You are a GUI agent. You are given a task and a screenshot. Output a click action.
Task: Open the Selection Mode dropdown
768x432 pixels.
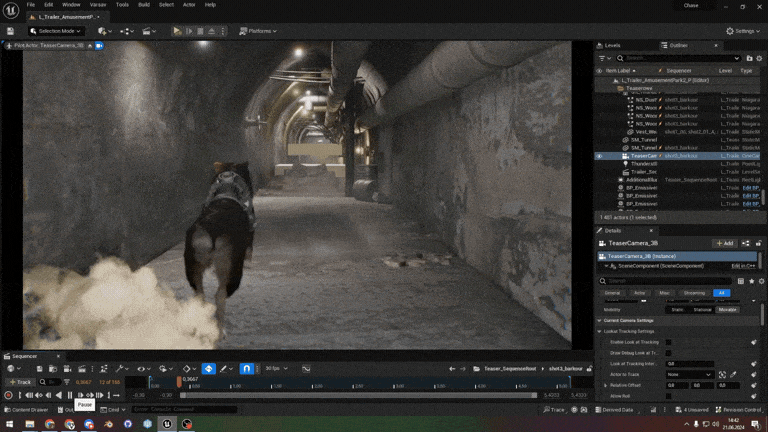(x=55, y=31)
